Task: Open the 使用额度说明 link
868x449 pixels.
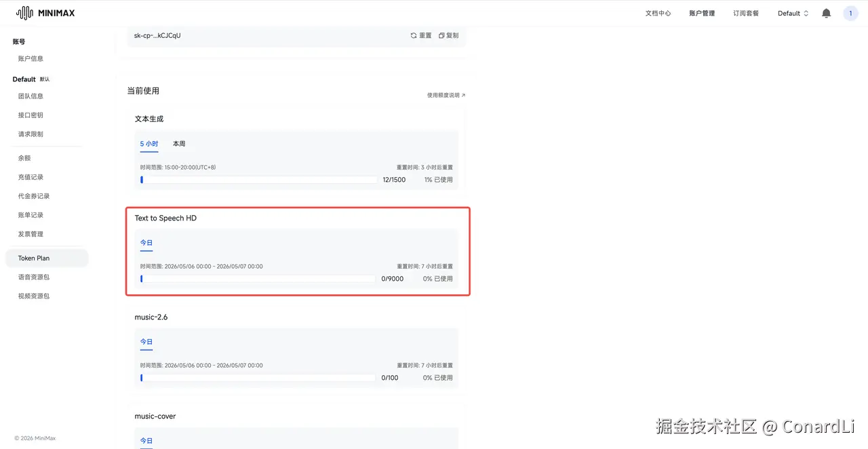Action: (x=446, y=96)
